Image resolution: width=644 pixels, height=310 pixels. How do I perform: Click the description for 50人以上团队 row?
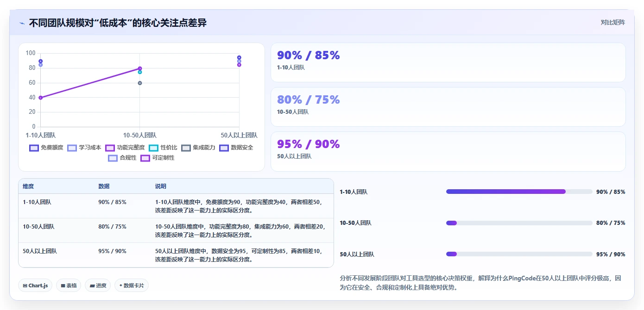click(x=239, y=255)
